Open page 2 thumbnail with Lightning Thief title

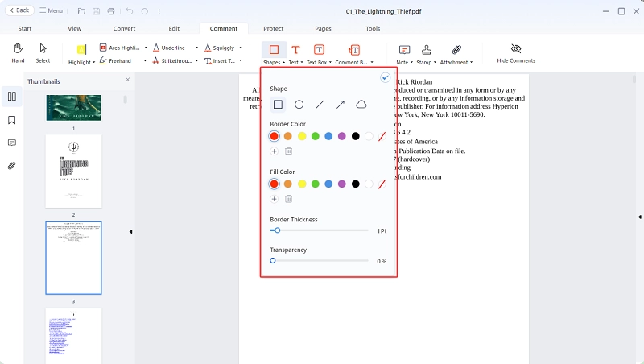click(x=73, y=171)
